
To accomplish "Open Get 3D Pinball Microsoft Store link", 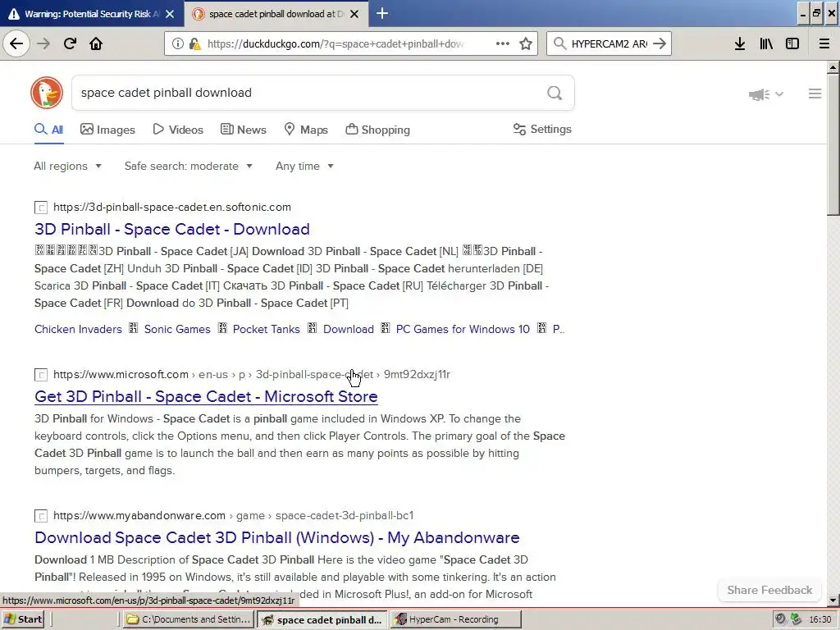I will coord(206,396).
